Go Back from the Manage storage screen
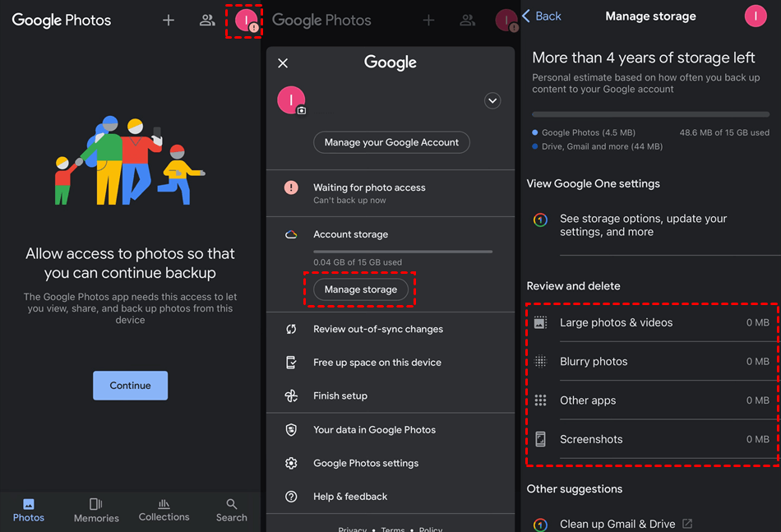Viewport: 781px width, 532px height. coord(542,16)
